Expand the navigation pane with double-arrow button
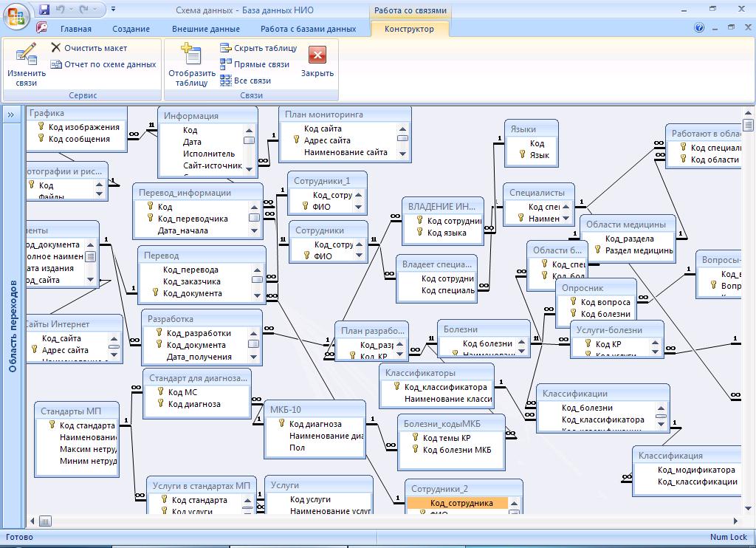The width and height of the screenshot is (756, 548). tap(11, 114)
